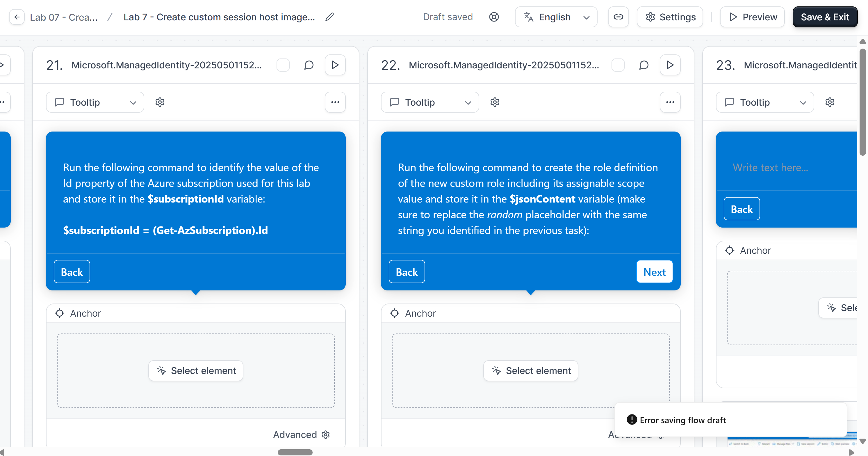Open step 21 tooltip settings gear

tap(160, 102)
